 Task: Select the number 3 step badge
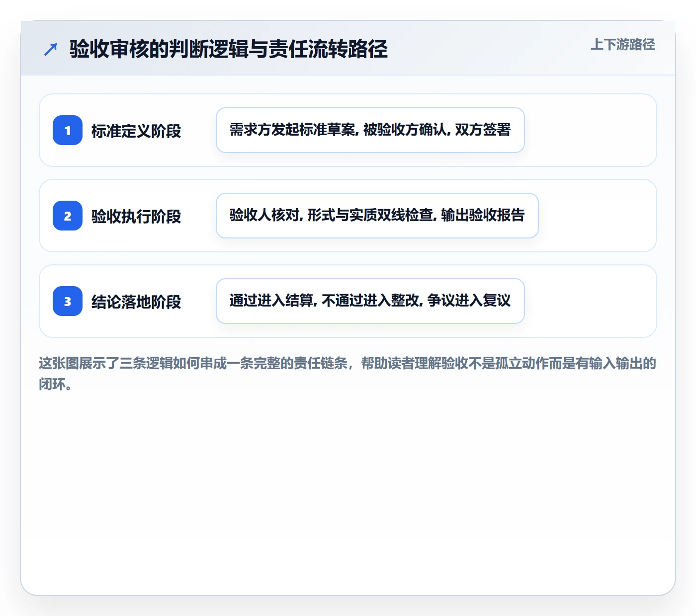point(68,301)
